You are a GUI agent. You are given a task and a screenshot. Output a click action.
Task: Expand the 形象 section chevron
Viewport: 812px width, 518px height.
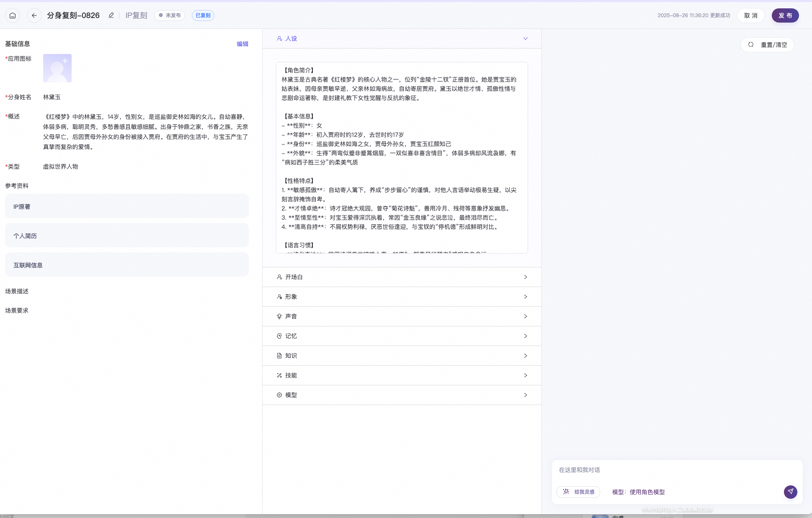(526, 297)
